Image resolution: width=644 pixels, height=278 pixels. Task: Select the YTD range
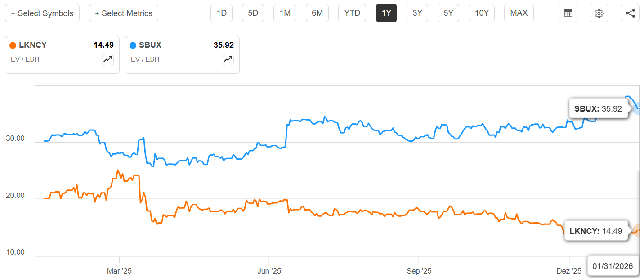pos(352,13)
